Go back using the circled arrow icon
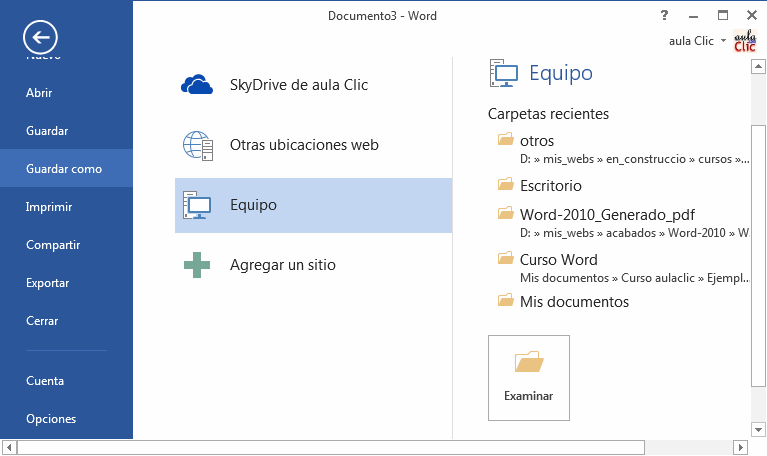This screenshot has height=456, width=767. point(40,37)
